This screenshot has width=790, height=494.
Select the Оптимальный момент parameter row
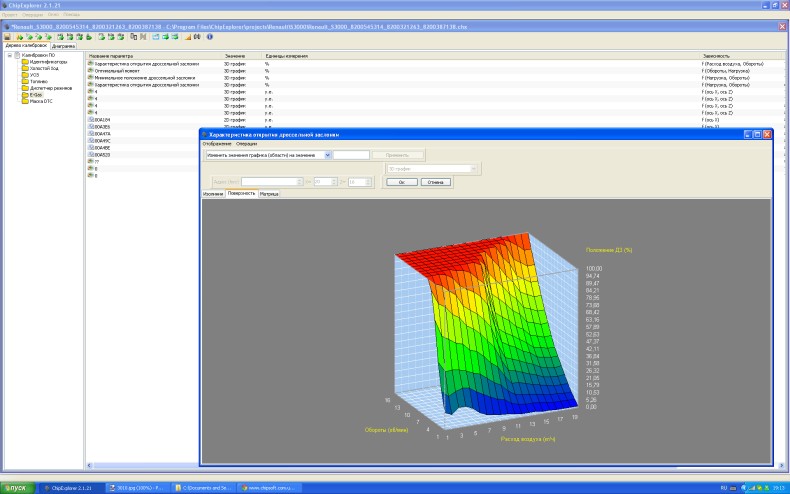tap(118, 71)
